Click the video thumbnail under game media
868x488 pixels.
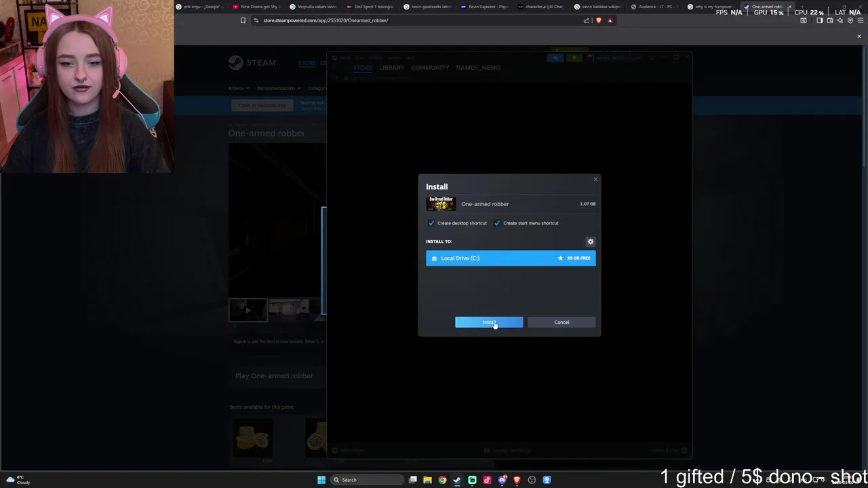(x=248, y=310)
